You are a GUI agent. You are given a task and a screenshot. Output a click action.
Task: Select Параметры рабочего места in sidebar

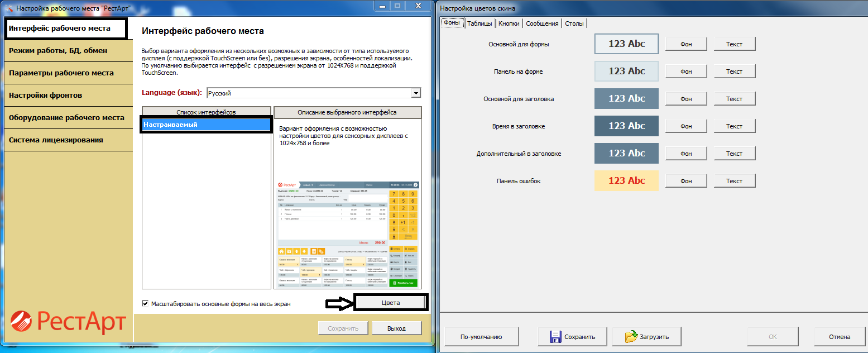coord(68,73)
